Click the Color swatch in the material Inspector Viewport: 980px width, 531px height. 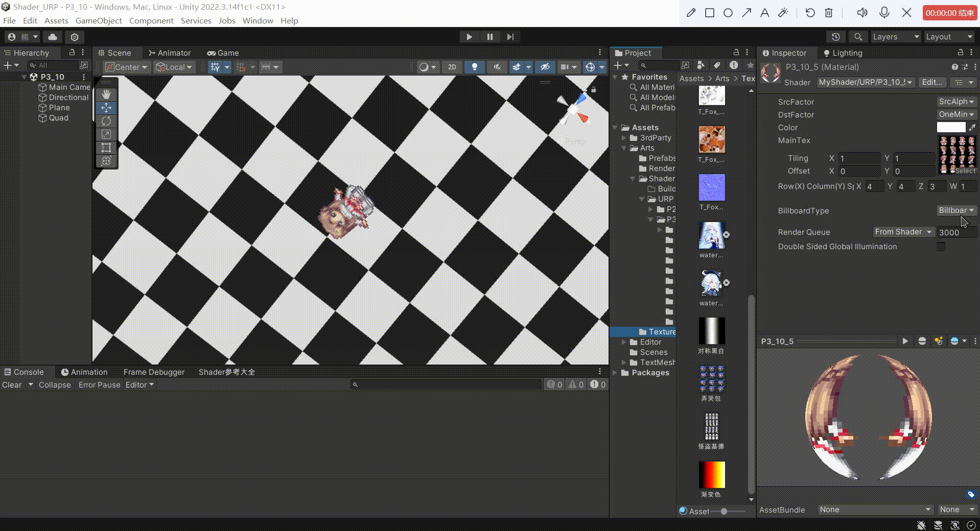(951, 127)
